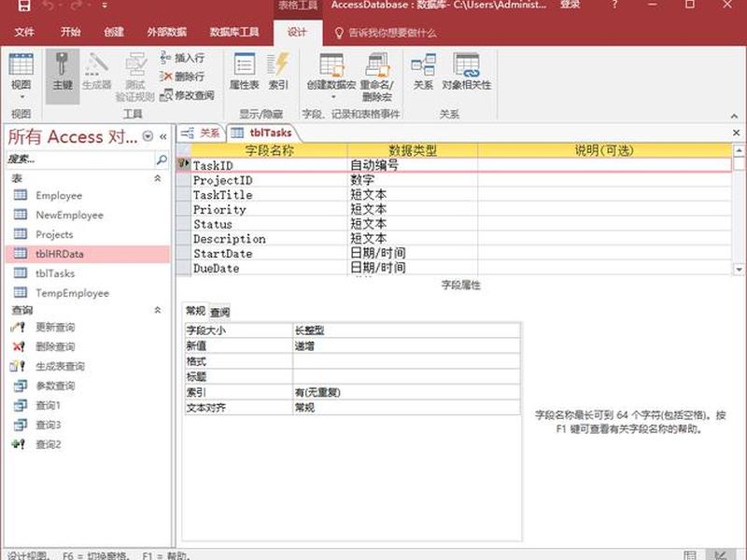Viewport: 747px width, 560px height.
Task: Select the Employee table
Action: 59,195
